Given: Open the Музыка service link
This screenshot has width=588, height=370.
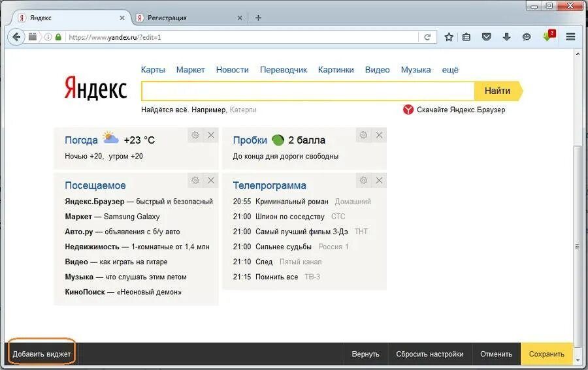Looking at the screenshot, I should [416, 70].
